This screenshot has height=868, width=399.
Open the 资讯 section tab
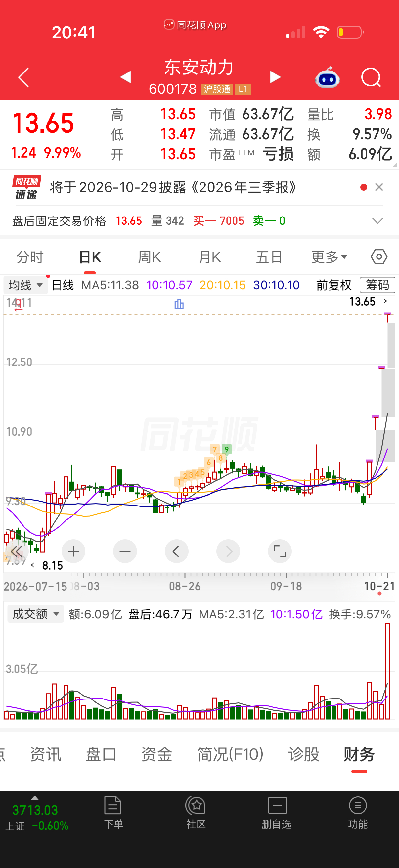click(46, 754)
